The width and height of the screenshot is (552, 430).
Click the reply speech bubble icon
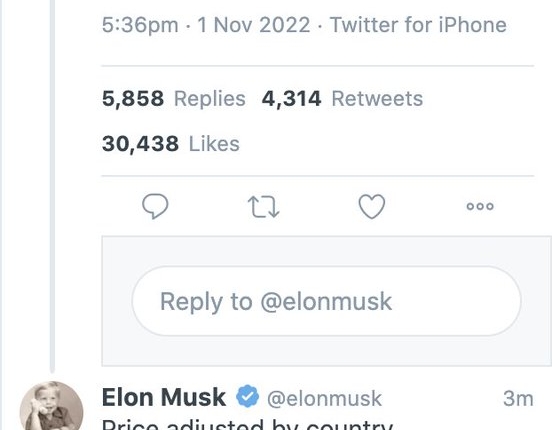[x=155, y=206]
